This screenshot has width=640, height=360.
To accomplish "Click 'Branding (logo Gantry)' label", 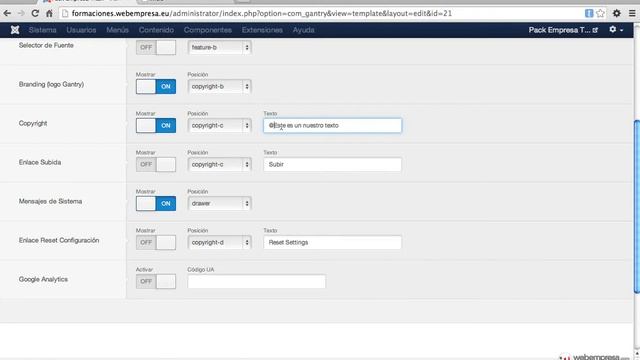I will [51, 84].
